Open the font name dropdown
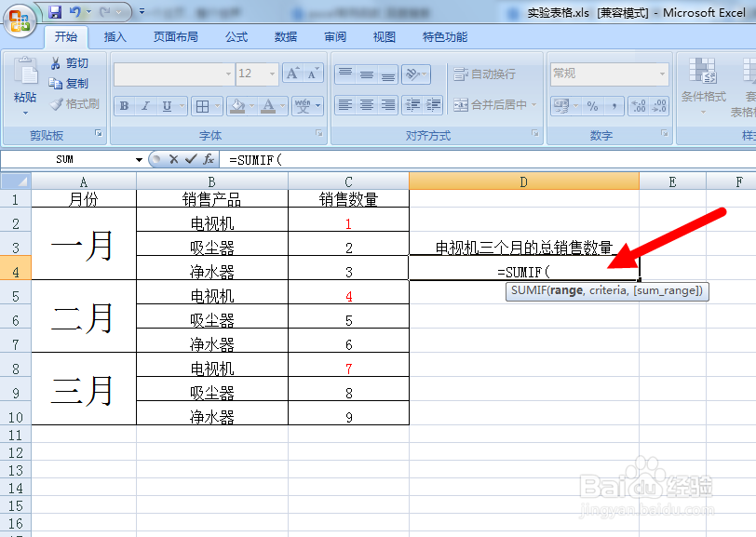756x537 pixels. [x=228, y=74]
